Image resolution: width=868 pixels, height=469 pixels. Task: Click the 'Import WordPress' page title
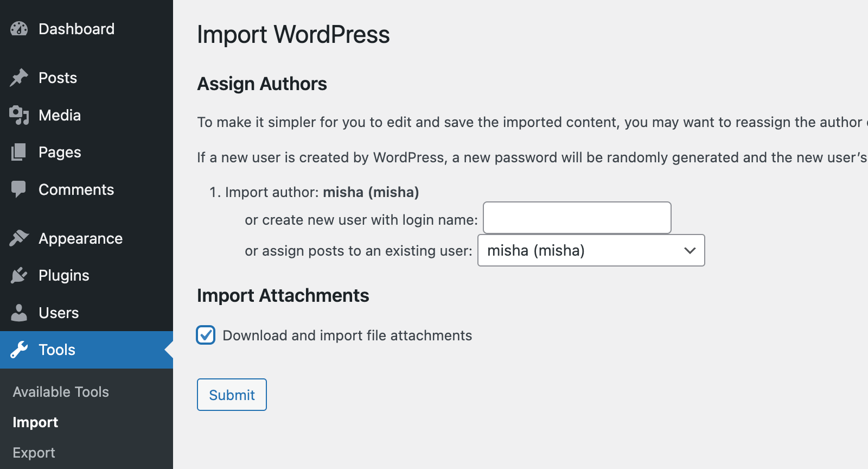(x=293, y=34)
